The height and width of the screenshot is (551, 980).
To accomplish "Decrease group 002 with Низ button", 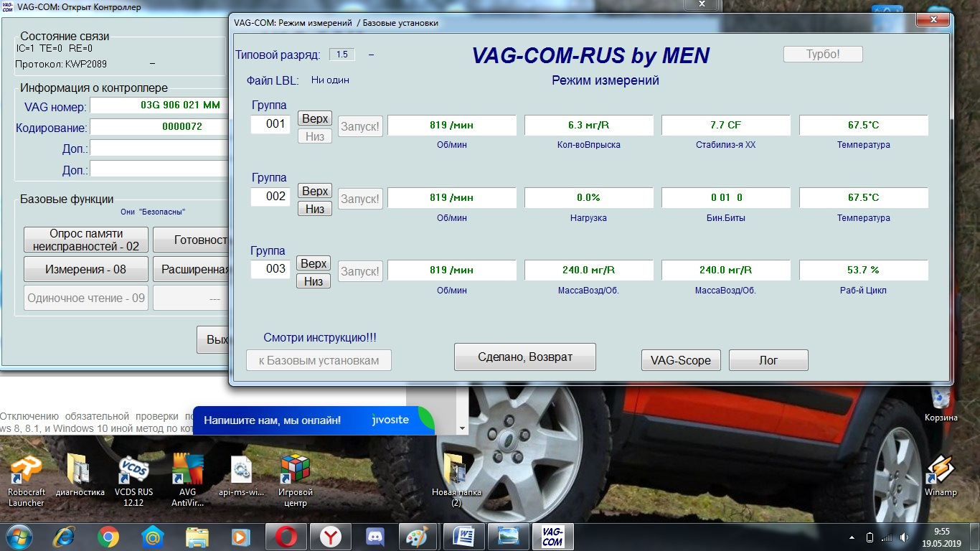I will (x=314, y=209).
